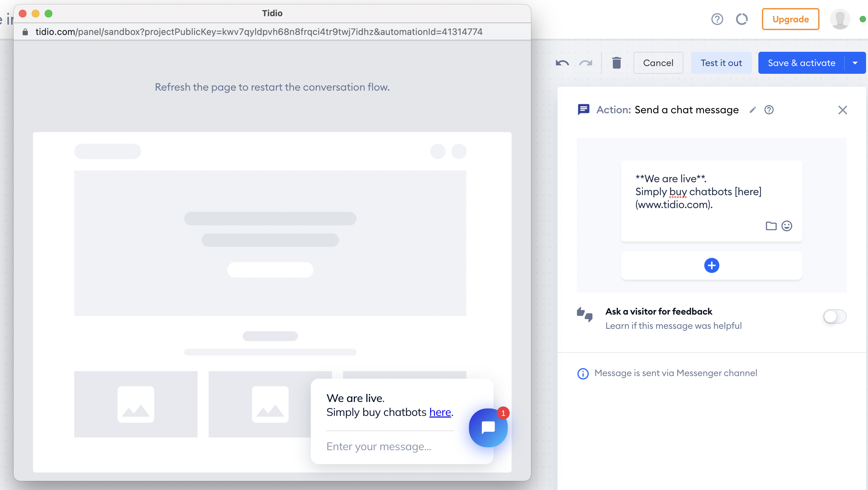Click the Test it out button
Screen dimensions: 868x490
(721, 63)
